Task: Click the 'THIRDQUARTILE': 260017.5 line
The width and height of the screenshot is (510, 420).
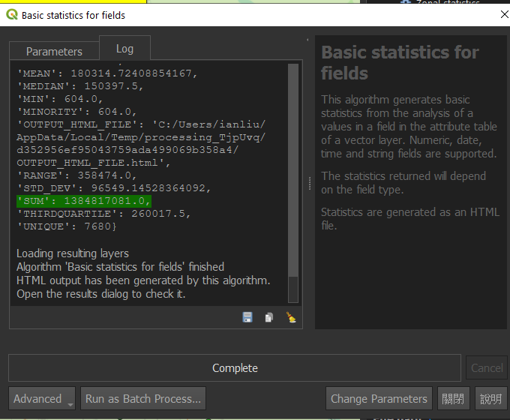Action: pyautogui.click(x=103, y=214)
